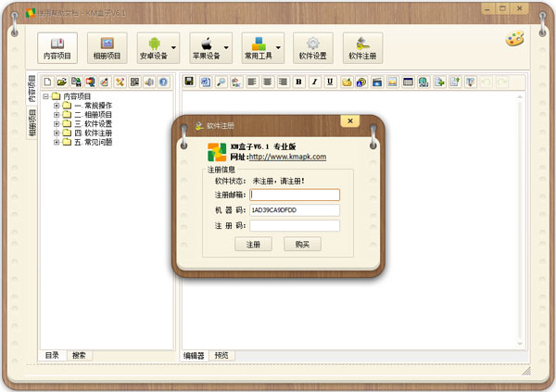Expand the 三. 软件设置 tree node
This screenshot has width=556, height=392.
click(57, 124)
